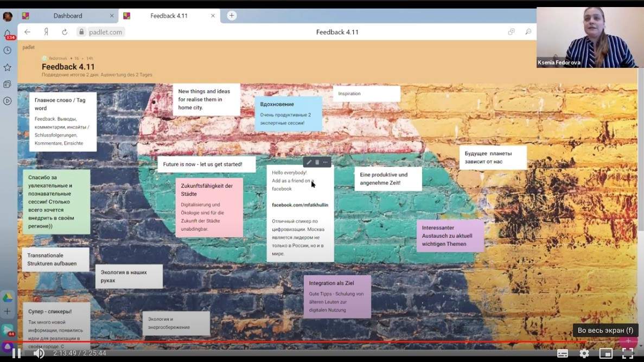644x362 pixels.
Task: Click Ksenia Fedorova webcam thumbnail
Action: point(590,37)
